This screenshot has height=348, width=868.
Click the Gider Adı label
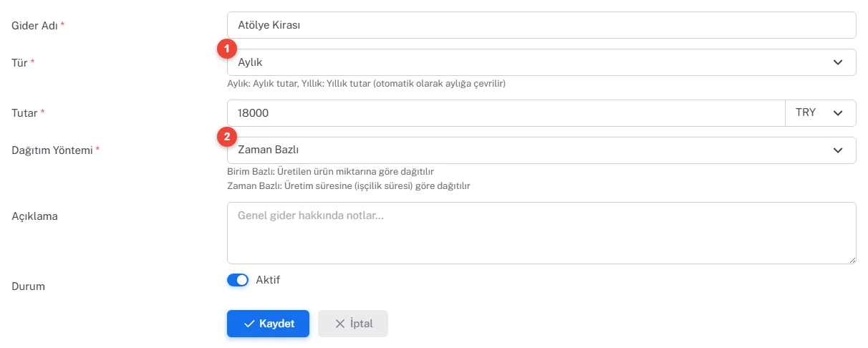click(34, 26)
